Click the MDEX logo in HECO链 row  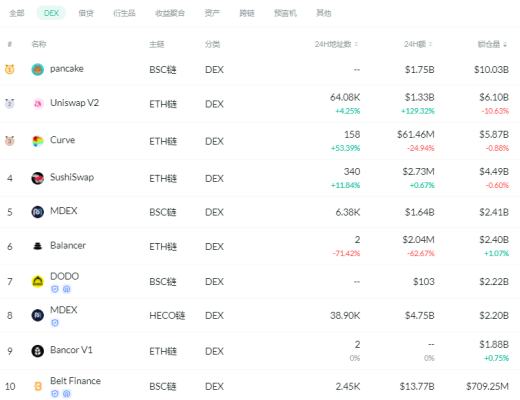pos(38,315)
